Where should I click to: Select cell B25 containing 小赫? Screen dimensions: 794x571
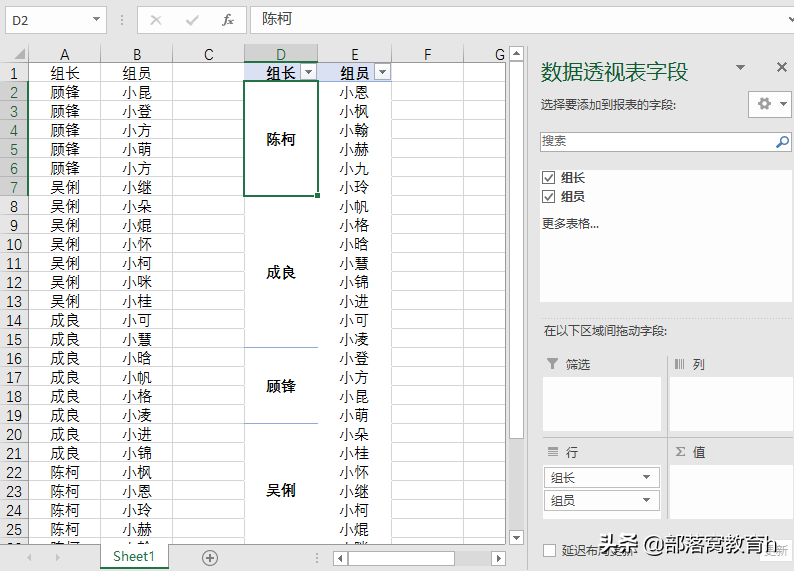point(137,529)
